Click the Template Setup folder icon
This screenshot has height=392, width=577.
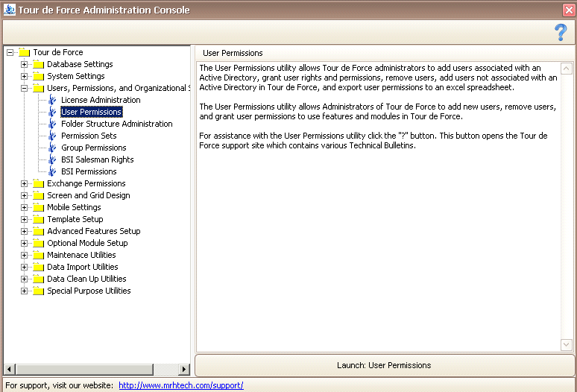point(38,220)
